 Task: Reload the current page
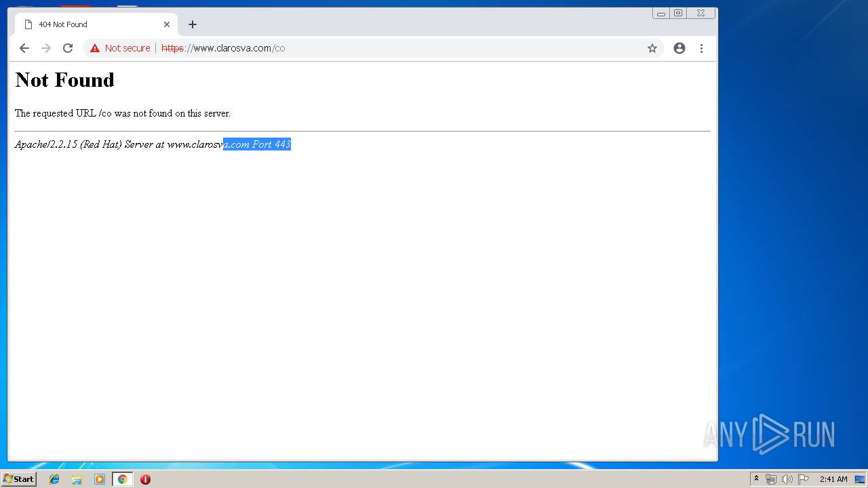(68, 48)
